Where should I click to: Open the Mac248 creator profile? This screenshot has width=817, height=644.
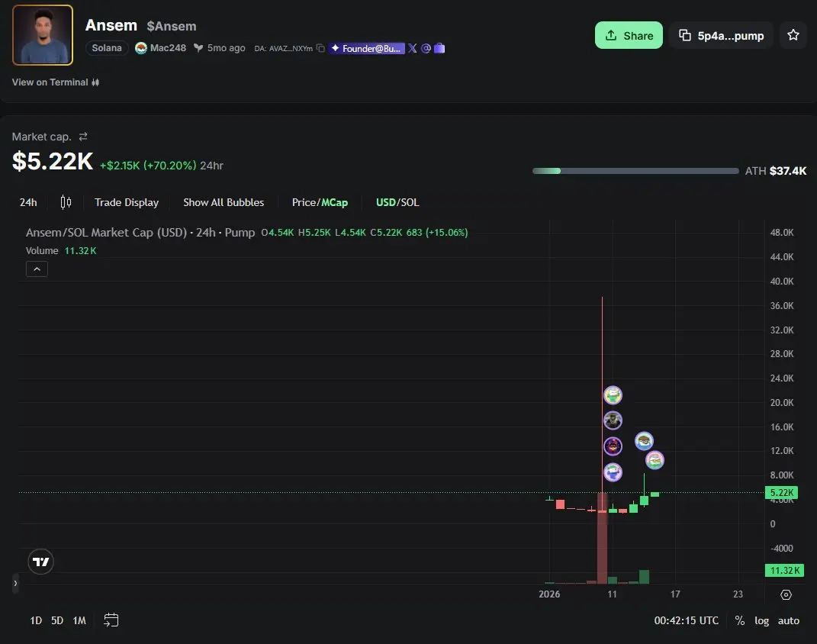coord(160,48)
